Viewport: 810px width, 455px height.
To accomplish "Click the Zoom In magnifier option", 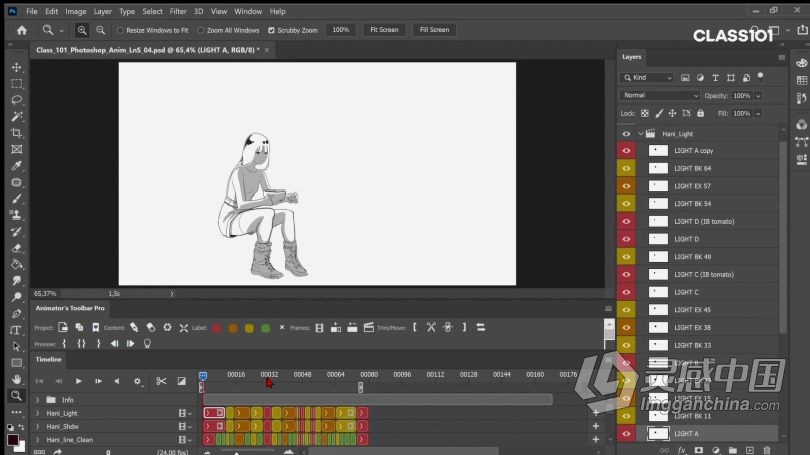I will pos(82,30).
